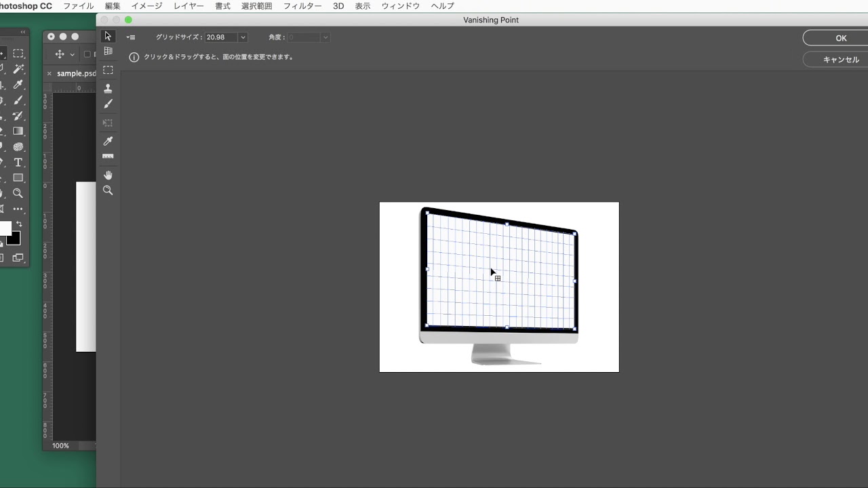
Task: Confirm Vanishing Point with OK
Action: 841,38
